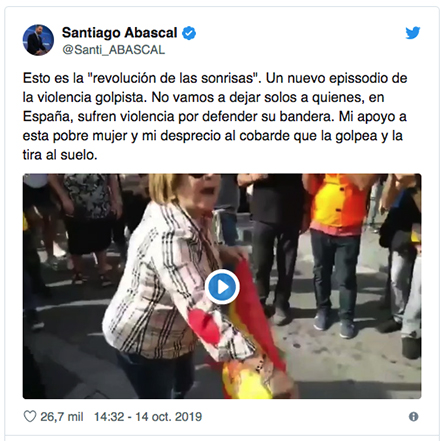Open the tweet info icon
Screen dimensions: 445x441
click(x=413, y=416)
